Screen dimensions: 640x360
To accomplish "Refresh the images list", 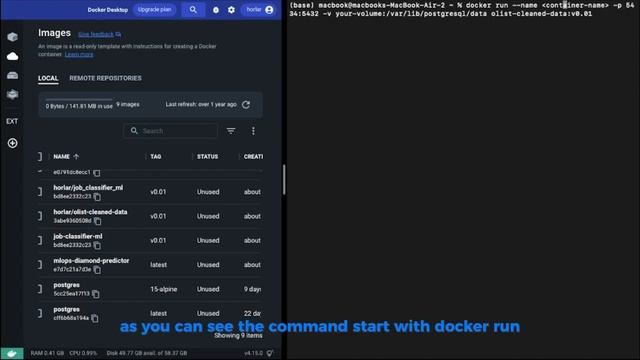I will [x=246, y=104].
